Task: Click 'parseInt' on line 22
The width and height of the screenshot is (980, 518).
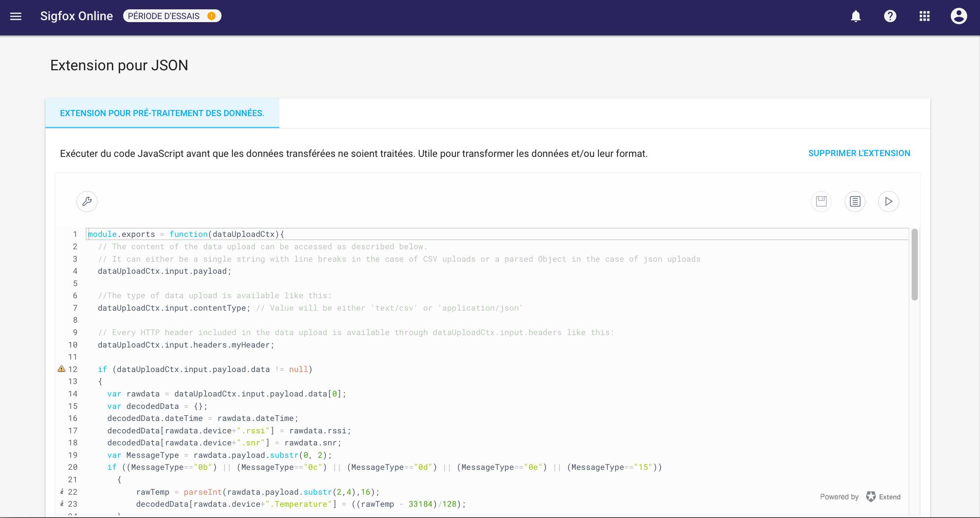Action: coord(203,492)
